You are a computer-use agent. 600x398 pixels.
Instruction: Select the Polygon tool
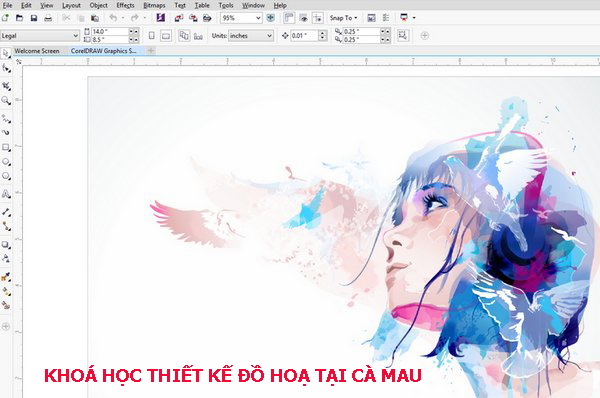pyautogui.click(x=6, y=176)
